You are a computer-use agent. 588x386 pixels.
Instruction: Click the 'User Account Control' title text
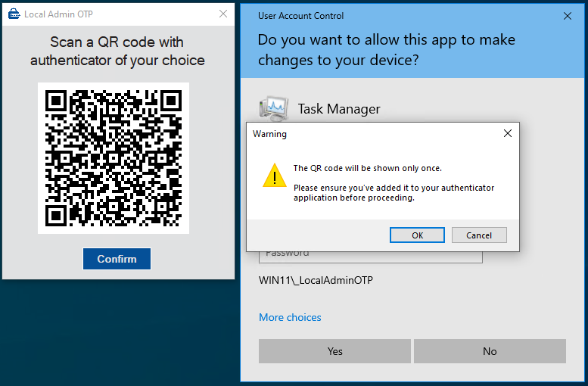(300, 16)
